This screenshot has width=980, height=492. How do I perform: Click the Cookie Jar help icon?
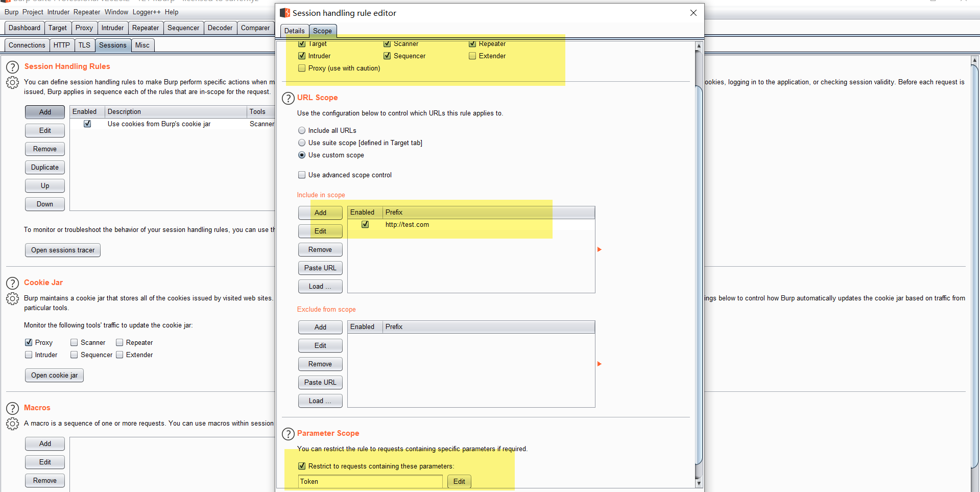[x=13, y=283]
